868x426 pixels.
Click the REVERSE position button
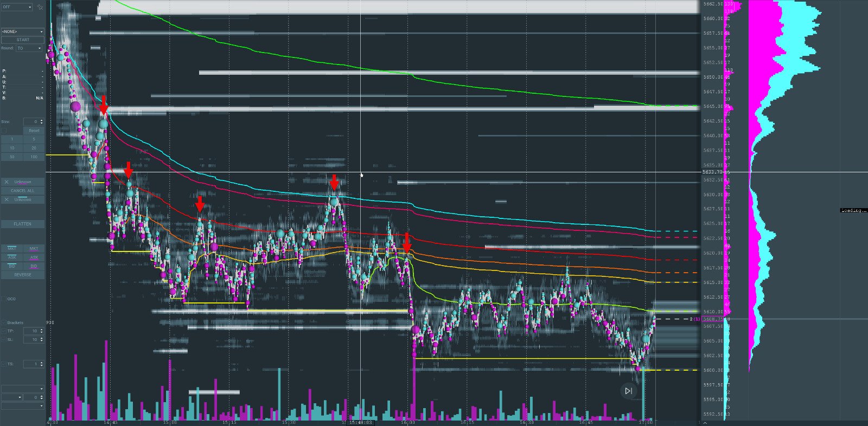[22, 275]
